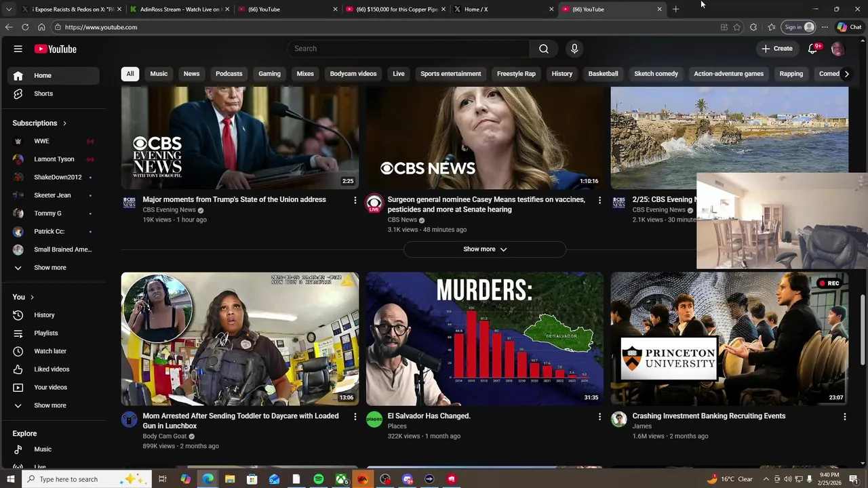The width and height of the screenshot is (868, 488).
Task: Click in the YouTube search field
Action: click(x=409, y=49)
